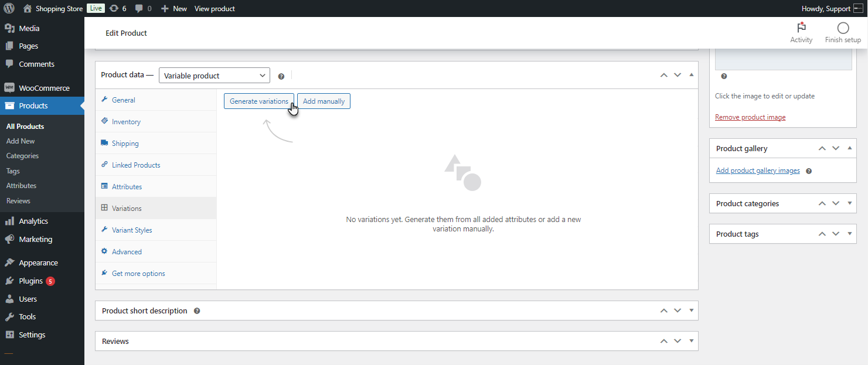Switch to the Shipping tab
The height and width of the screenshot is (365, 868).
point(156,144)
